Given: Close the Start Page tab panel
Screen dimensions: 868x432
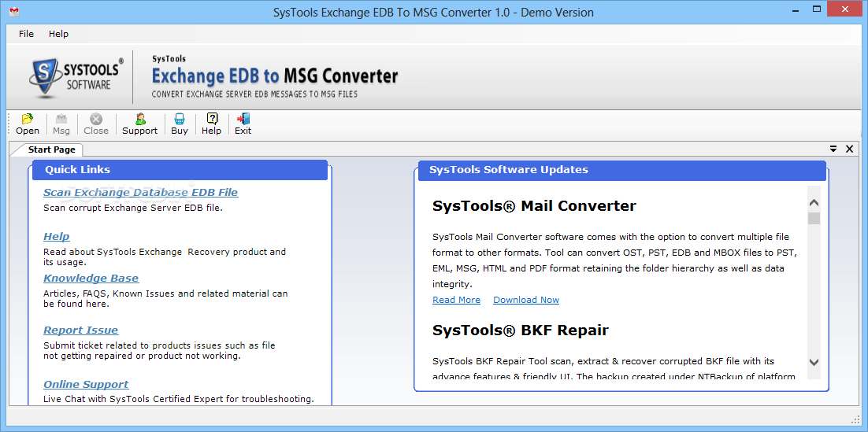Looking at the screenshot, I should (849, 149).
